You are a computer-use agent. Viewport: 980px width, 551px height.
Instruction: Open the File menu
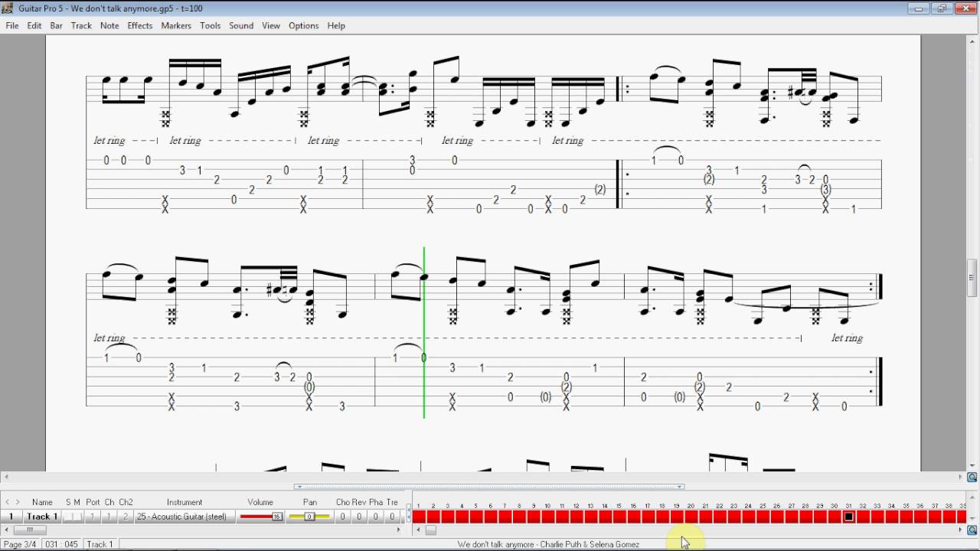[x=12, y=25]
